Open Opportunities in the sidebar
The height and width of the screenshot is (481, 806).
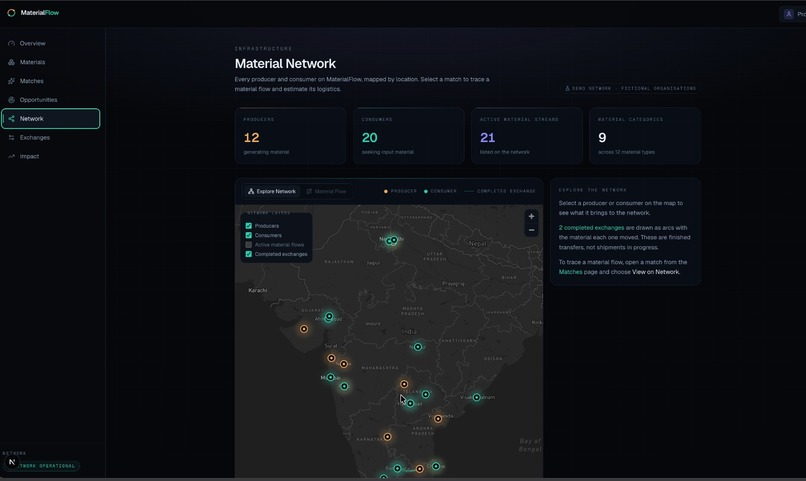point(50,100)
